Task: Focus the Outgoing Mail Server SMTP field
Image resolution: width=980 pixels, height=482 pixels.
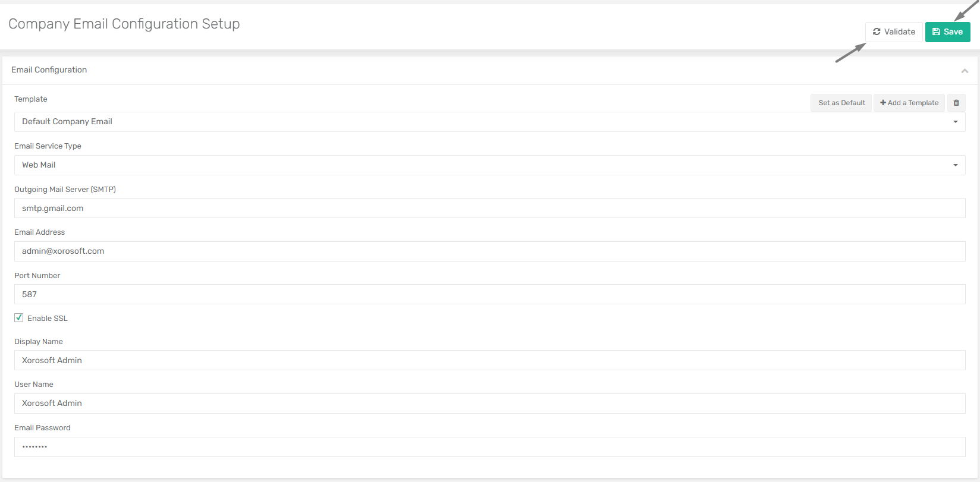Action: pos(490,208)
